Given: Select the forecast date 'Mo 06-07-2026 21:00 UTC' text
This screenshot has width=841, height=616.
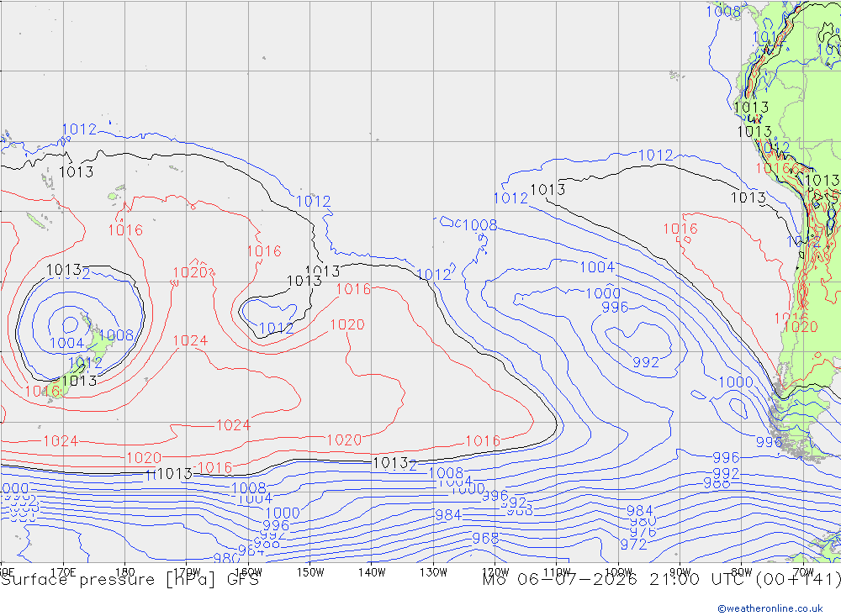Looking at the screenshot, I should click(616, 580).
